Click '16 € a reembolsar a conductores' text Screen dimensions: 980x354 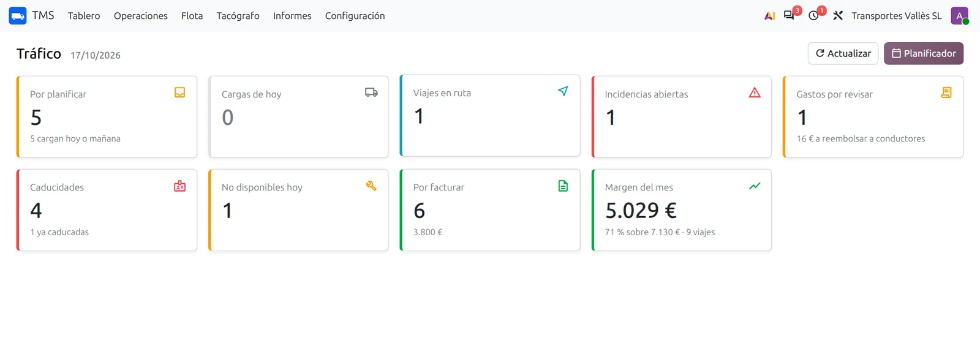pyautogui.click(x=861, y=138)
